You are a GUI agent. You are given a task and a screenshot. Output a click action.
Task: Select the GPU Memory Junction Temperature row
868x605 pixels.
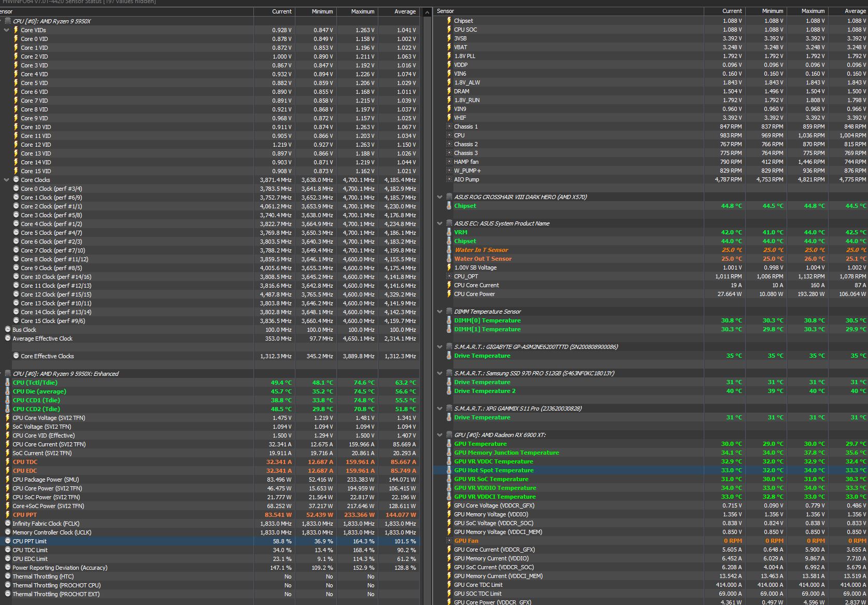click(651, 453)
